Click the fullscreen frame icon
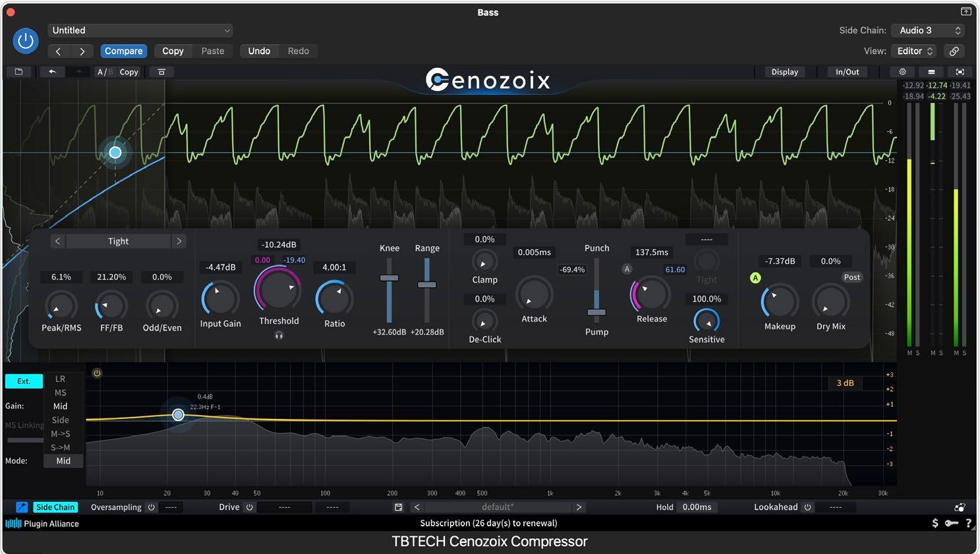980x554 pixels. click(x=960, y=72)
